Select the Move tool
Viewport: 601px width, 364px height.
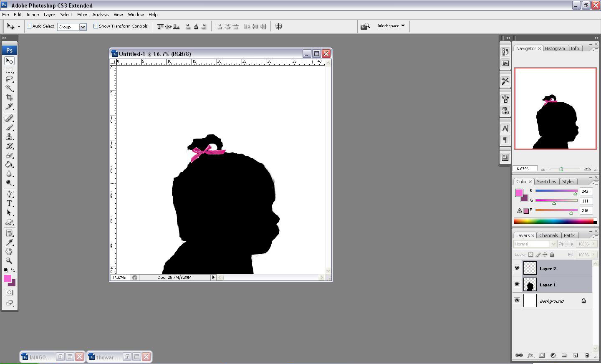coord(9,61)
